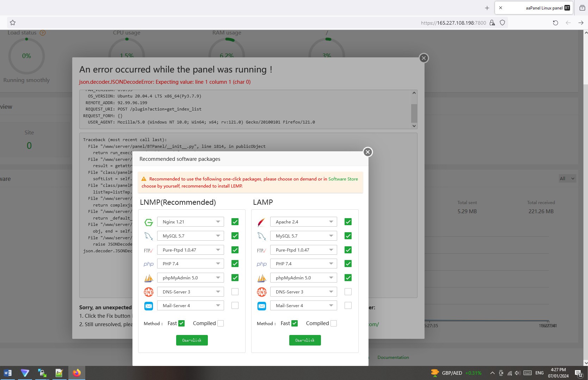Click the error details scrollbar down arrow
This screenshot has height=380, width=588.
coord(414,126)
